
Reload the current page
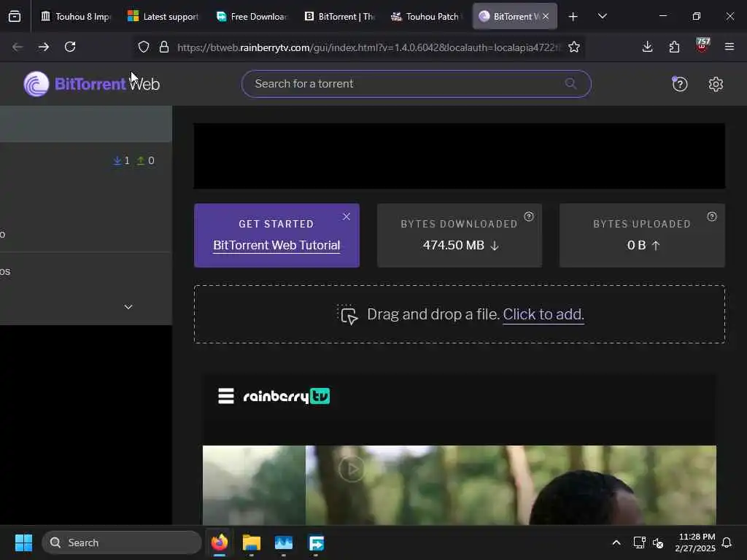click(70, 47)
